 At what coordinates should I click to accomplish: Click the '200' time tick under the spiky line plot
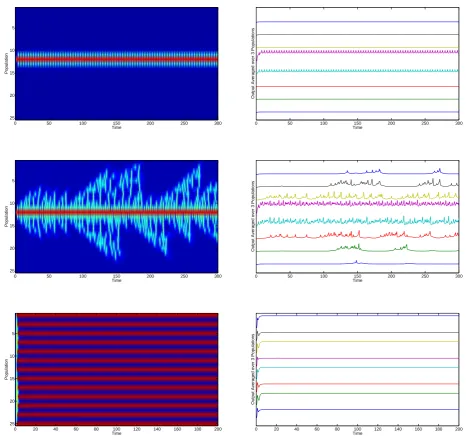pyautogui.click(x=391, y=276)
